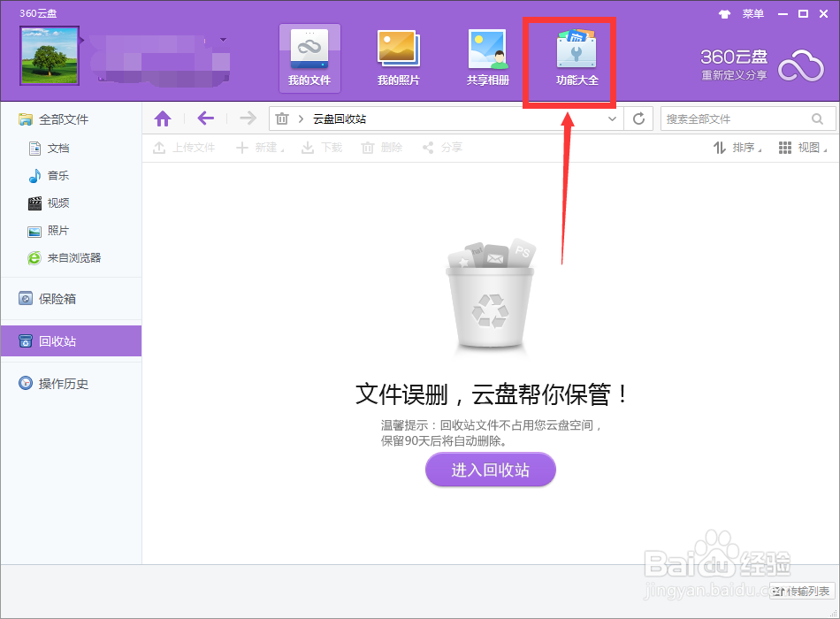Click 云盘回收站 breadcrumb text

click(340, 119)
